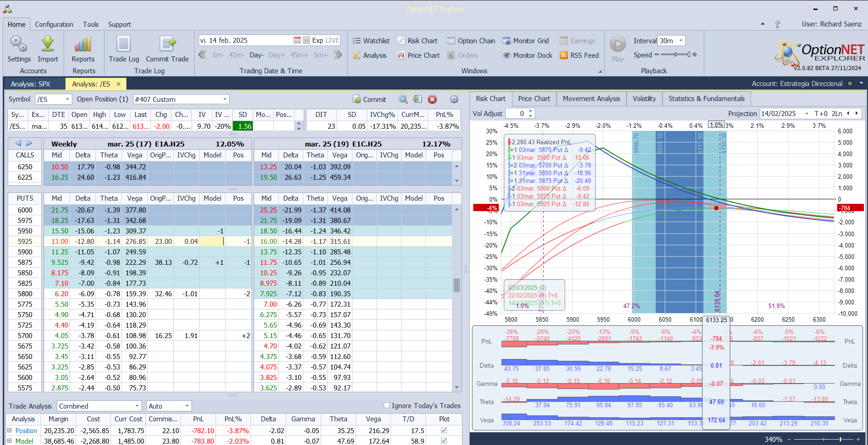Open Risk Chart from the Windows group
Image resolution: width=868 pixels, height=445 pixels.
pos(417,41)
